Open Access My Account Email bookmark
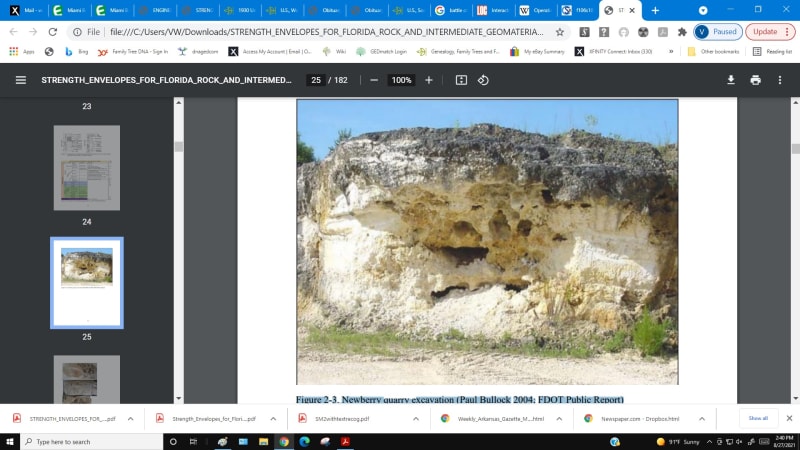 click(x=270, y=52)
